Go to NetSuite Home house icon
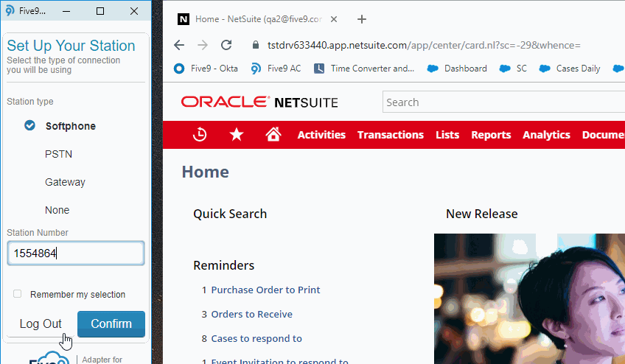 [273, 135]
